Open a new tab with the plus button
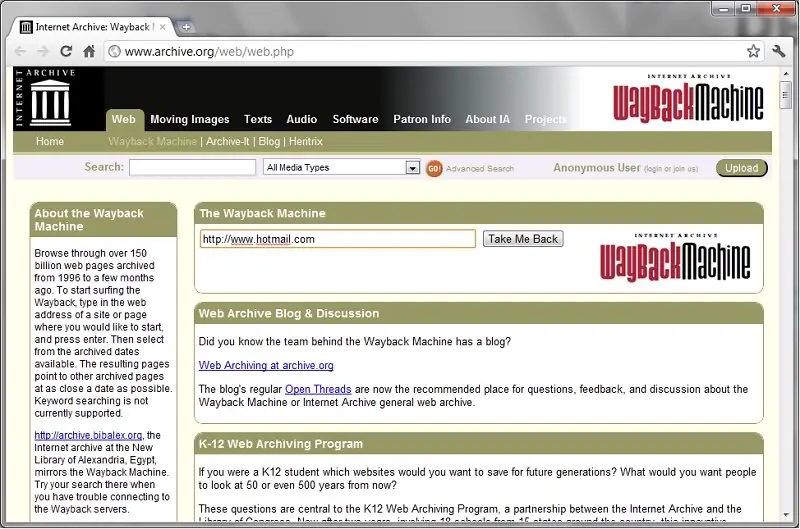The image size is (800, 529). pos(186,27)
